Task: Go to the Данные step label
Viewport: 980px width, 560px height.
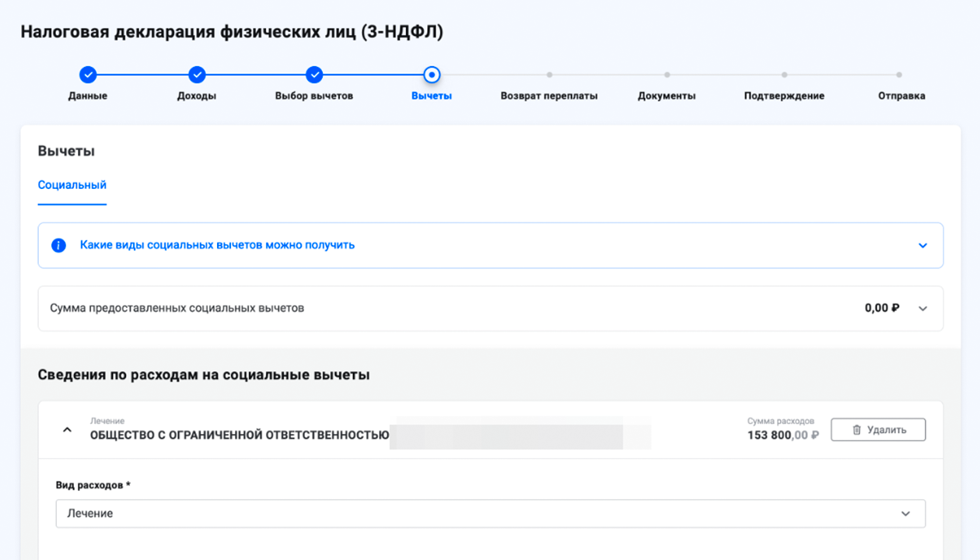Action: pyautogui.click(x=88, y=96)
